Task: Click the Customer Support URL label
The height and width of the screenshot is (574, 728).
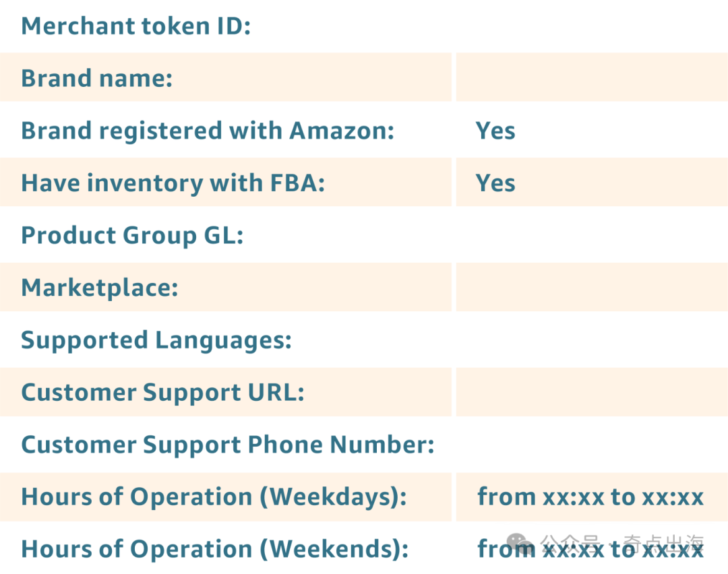Action: tap(163, 393)
